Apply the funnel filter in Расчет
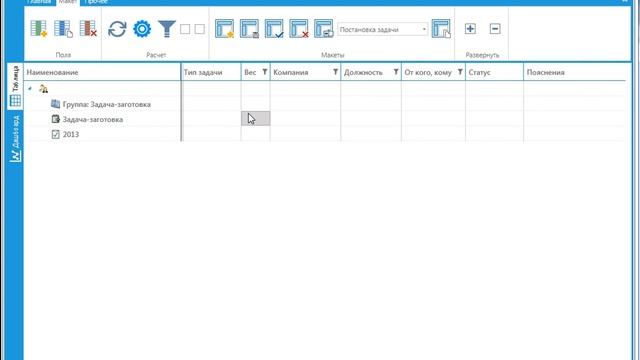 [x=167, y=29]
